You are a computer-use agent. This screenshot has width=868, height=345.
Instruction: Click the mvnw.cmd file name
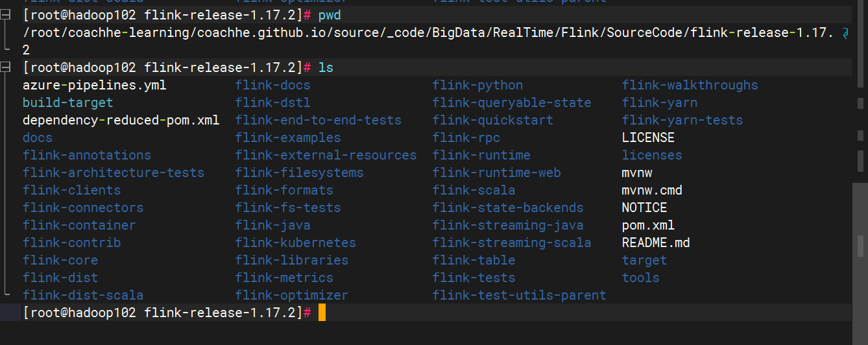click(651, 190)
